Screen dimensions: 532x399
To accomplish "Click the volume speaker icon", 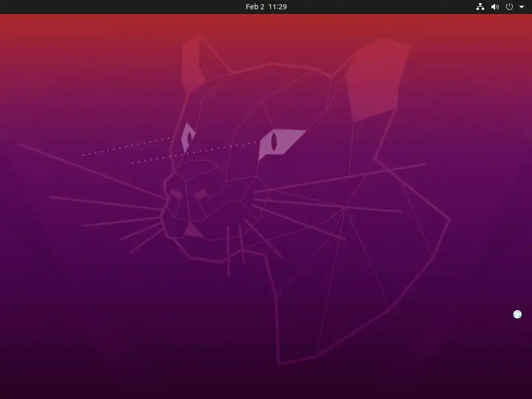I will 495,7.
